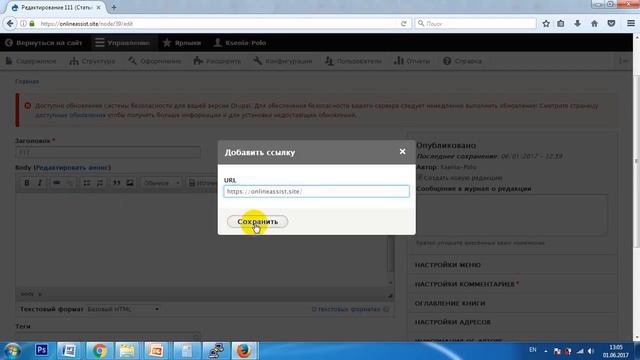Viewport: 640px width, 360px height.
Task: Click the Firefox home icon
Action: [594, 24]
